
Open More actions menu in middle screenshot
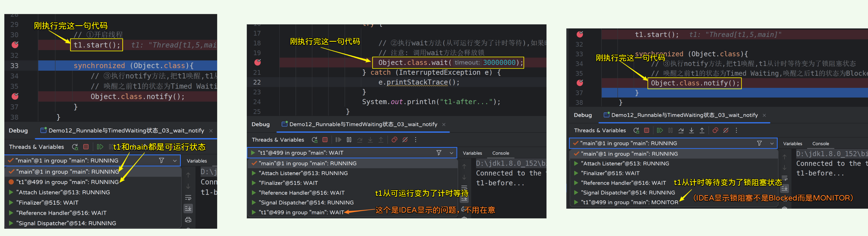tap(416, 140)
